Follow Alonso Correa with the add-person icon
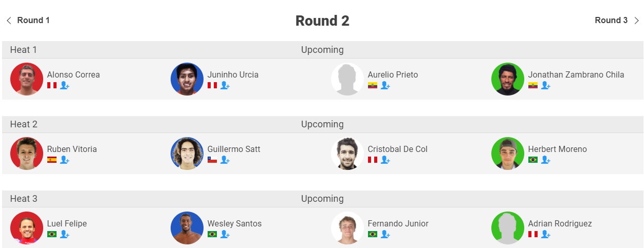This screenshot has width=644, height=248. pos(65,85)
